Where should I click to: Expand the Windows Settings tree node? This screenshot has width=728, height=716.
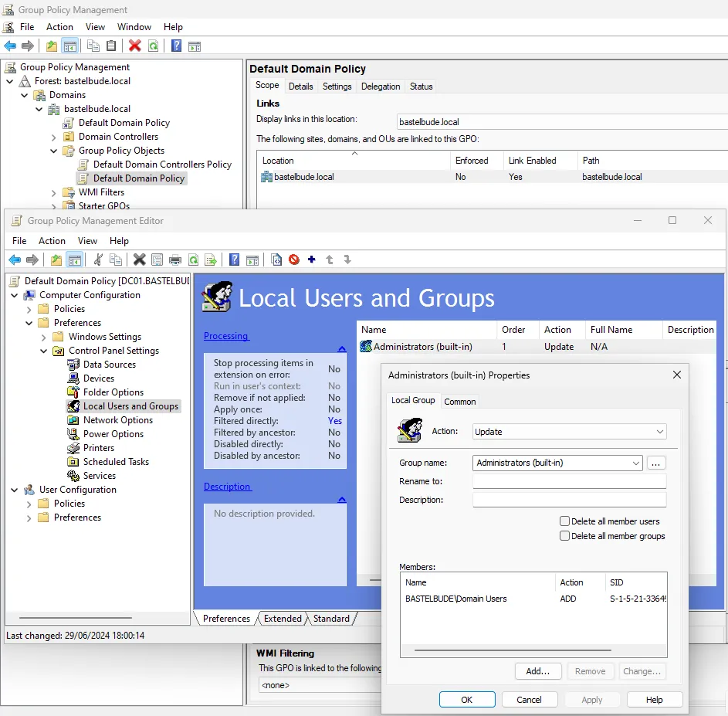point(44,337)
